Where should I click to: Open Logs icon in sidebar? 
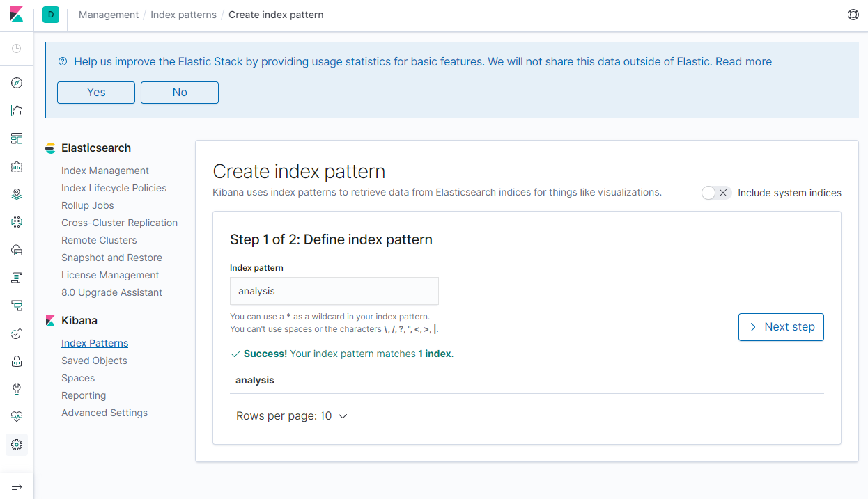pyautogui.click(x=17, y=278)
